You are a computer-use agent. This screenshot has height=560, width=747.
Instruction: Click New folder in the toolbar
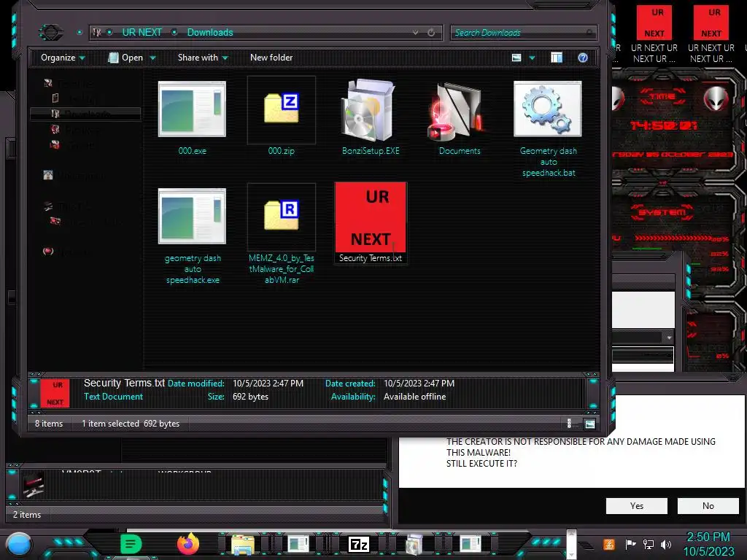(271, 58)
